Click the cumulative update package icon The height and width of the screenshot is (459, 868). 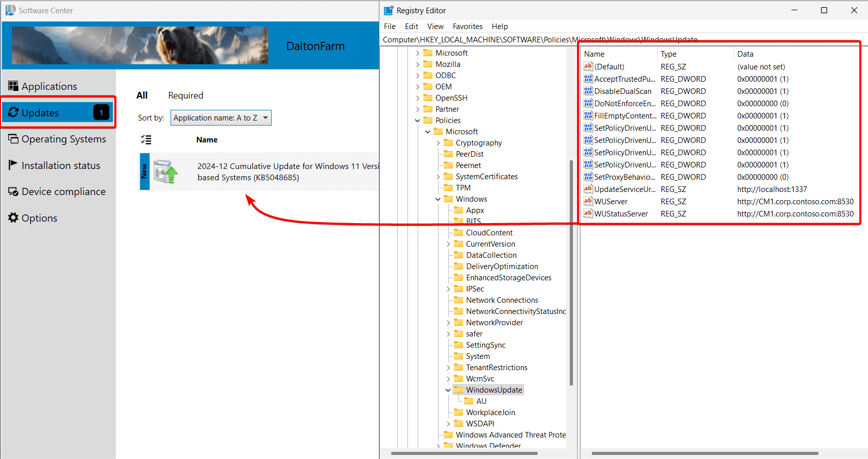point(165,172)
